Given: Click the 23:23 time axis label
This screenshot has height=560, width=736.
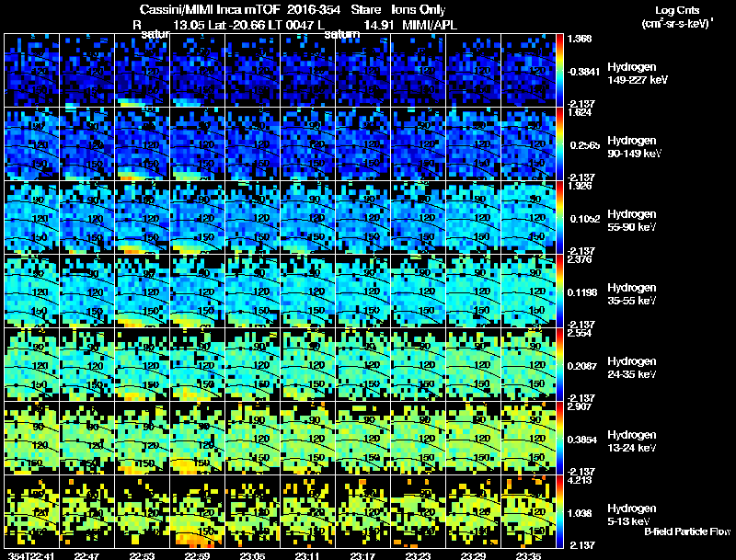Looking at the screenshot, I should [418, 556].
